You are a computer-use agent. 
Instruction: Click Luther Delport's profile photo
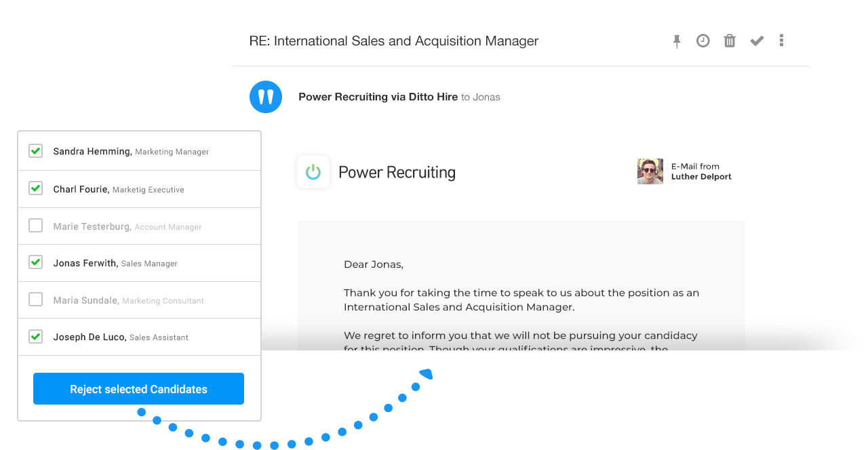pyautogui.click(x=650, y=171)
